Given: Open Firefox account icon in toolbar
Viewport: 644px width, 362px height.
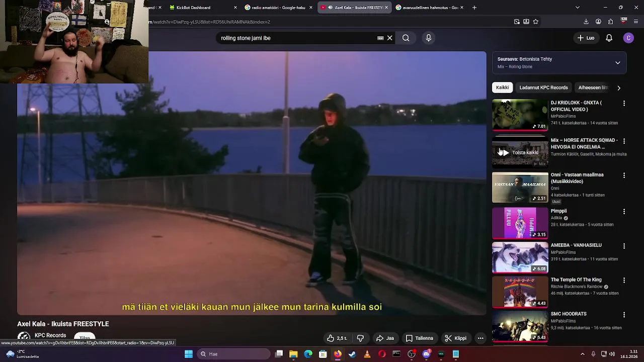Looking at the screenshot, I should pos(598,22).
